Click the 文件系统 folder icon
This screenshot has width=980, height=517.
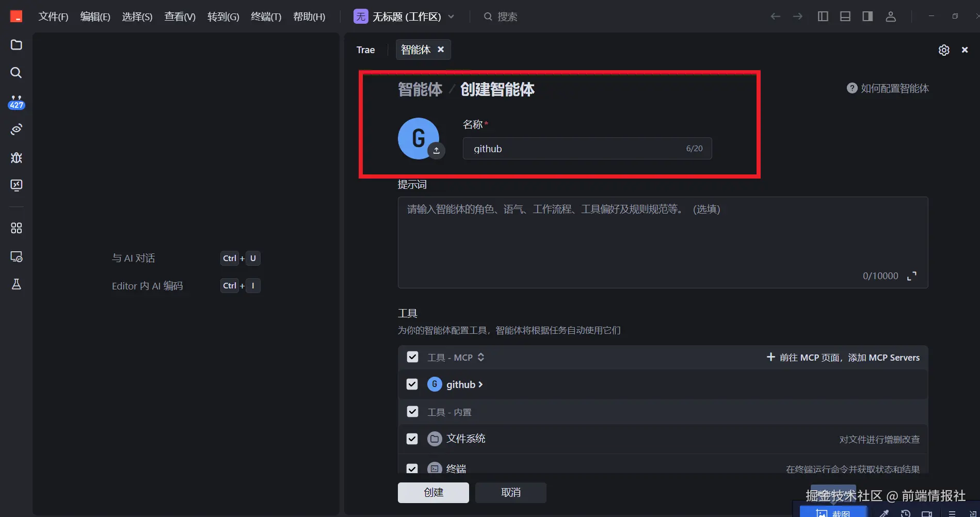(x=435, y=439)
